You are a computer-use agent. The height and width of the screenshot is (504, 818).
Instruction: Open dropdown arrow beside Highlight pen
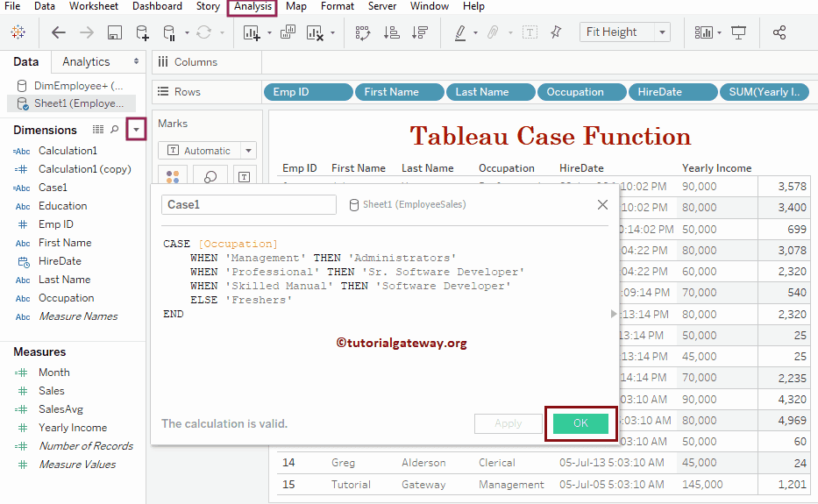475,33
